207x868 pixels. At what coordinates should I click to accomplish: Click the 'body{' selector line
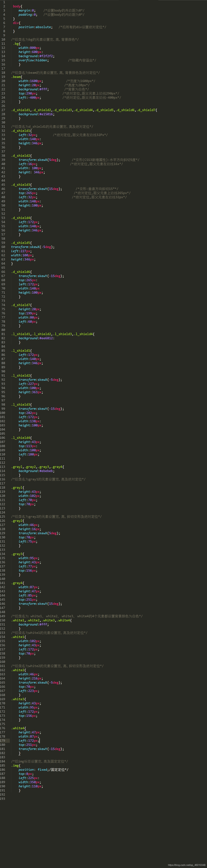[x=18, y=6]
